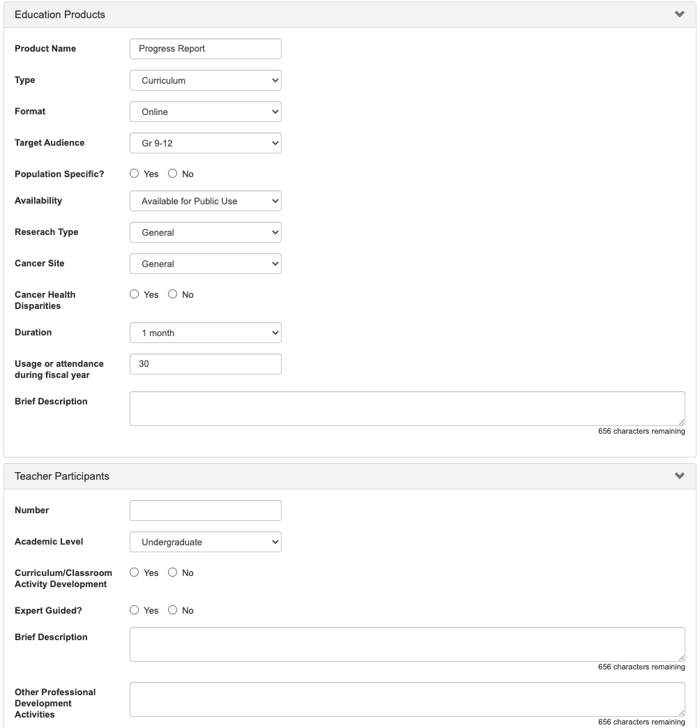Open the Availability dropdown
The image size is (700, 728).
206,201
